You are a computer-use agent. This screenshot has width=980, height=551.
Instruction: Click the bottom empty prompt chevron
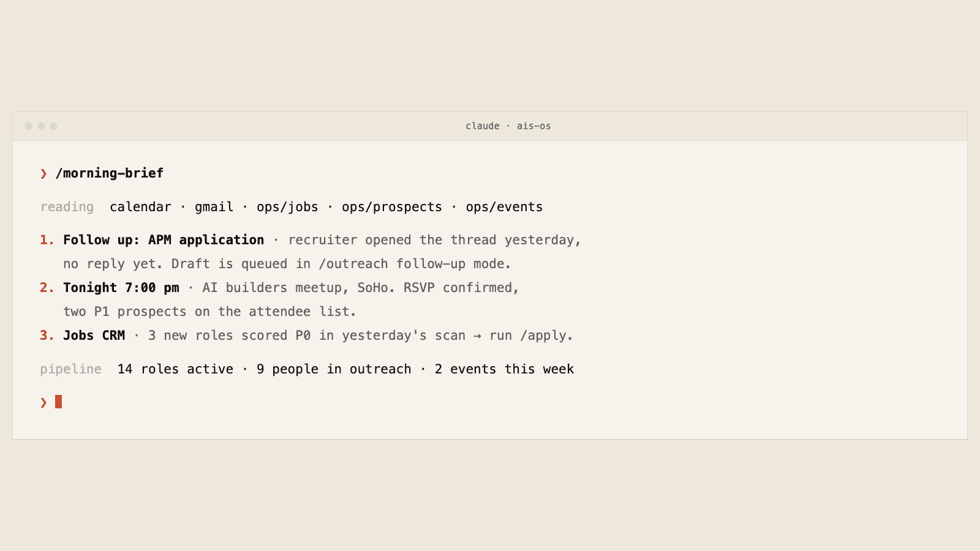[x=43, y=402]
